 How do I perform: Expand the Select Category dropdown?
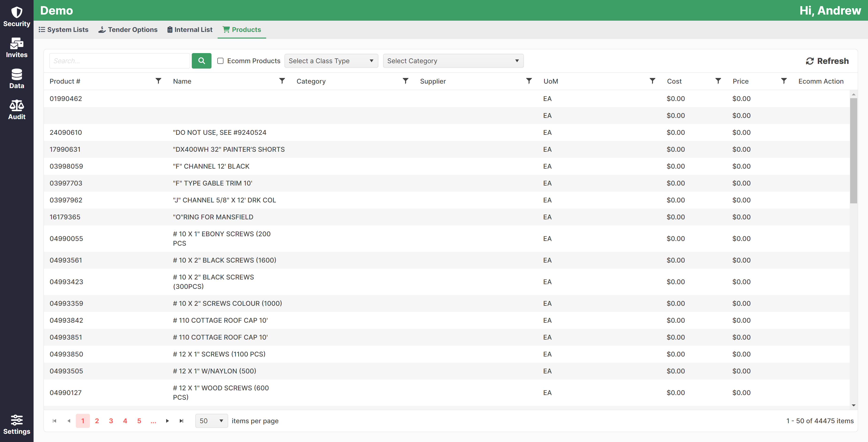[453, 61]
